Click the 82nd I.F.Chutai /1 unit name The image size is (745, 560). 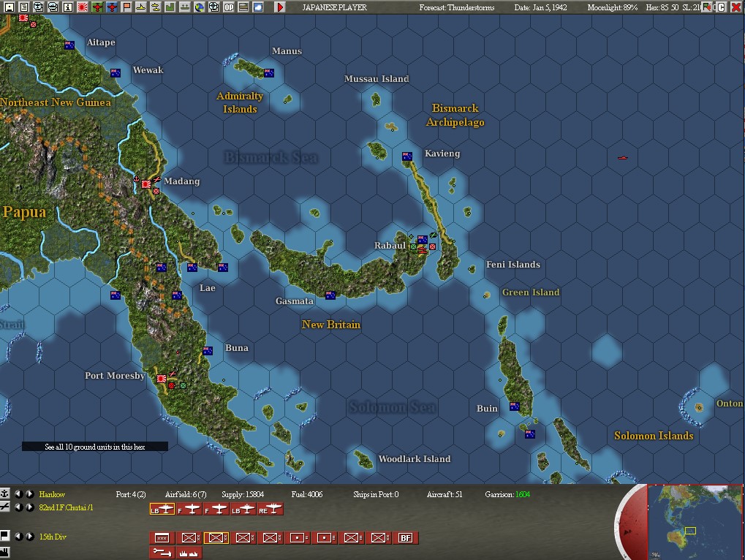click(66, 508)
